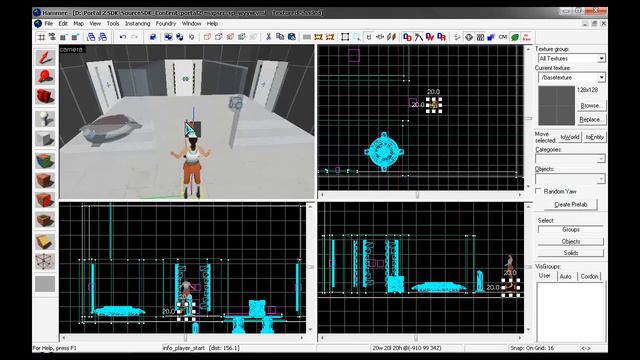
Task: Click the Select Solids button
Action: 571,253
